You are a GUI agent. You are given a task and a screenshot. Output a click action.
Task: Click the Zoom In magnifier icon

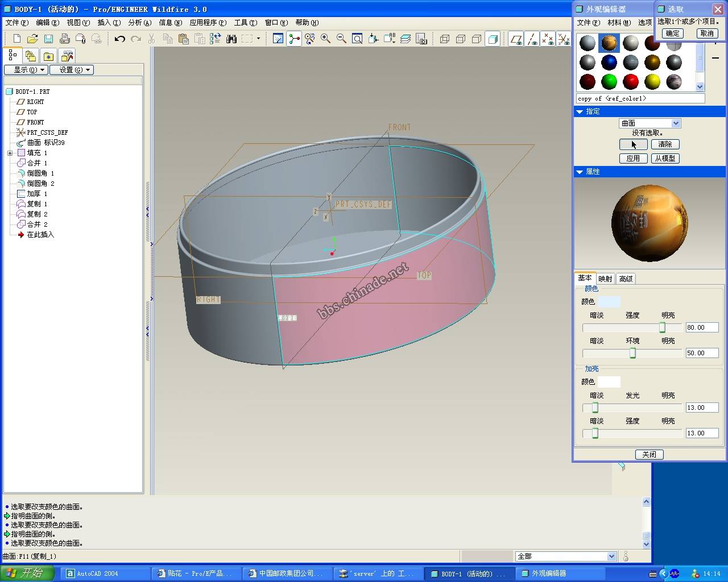click(325, 39)
